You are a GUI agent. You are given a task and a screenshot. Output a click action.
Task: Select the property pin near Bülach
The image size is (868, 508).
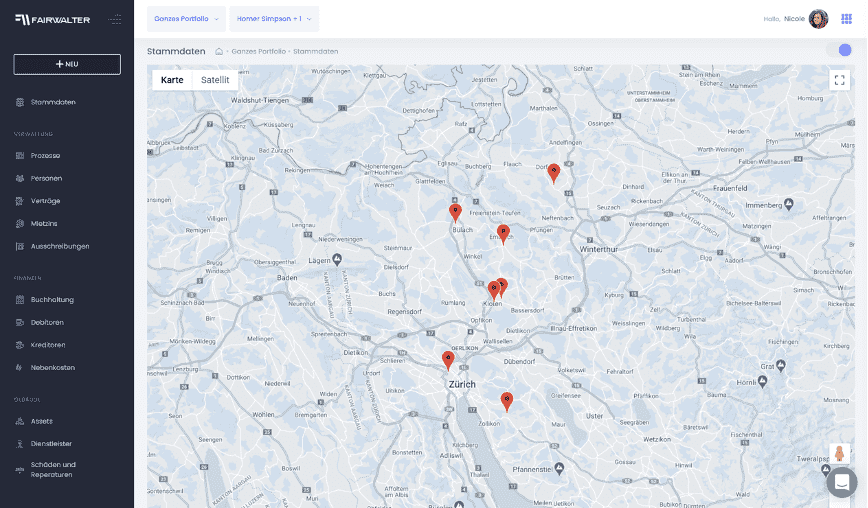455,212
